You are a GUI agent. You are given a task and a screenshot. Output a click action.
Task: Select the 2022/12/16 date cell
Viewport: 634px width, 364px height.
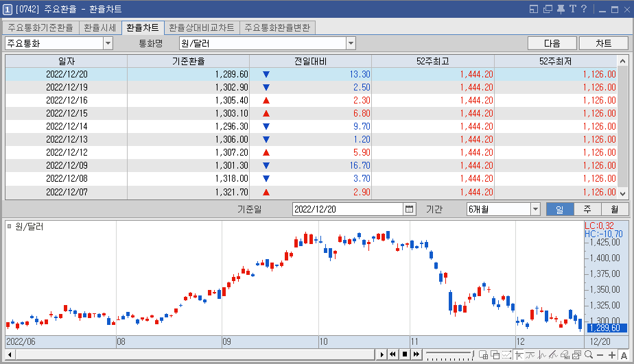coord(67,100)
